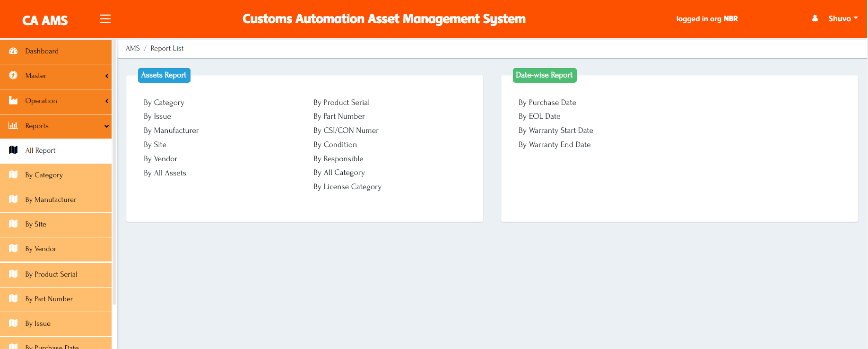This screenshot has height=349, width=868.
Task: Click the Dashboard palette icon
Action: 13,51
